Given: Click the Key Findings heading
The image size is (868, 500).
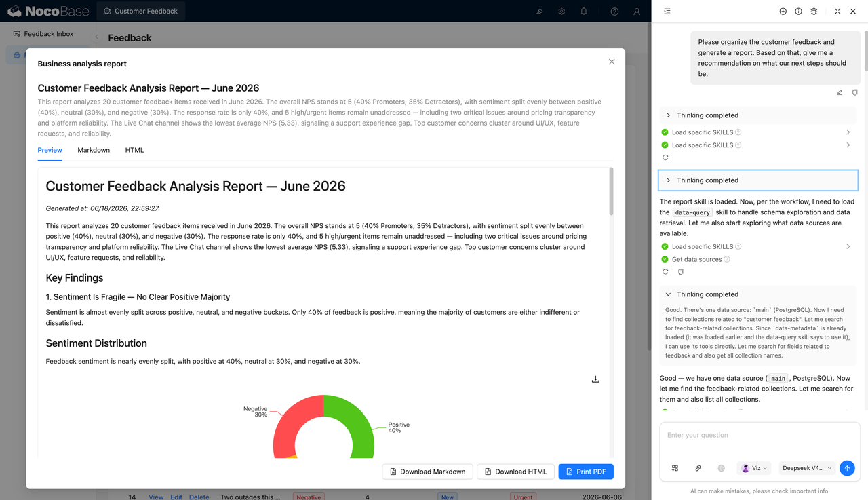Looking at the screenshot, I should point(75,278).
